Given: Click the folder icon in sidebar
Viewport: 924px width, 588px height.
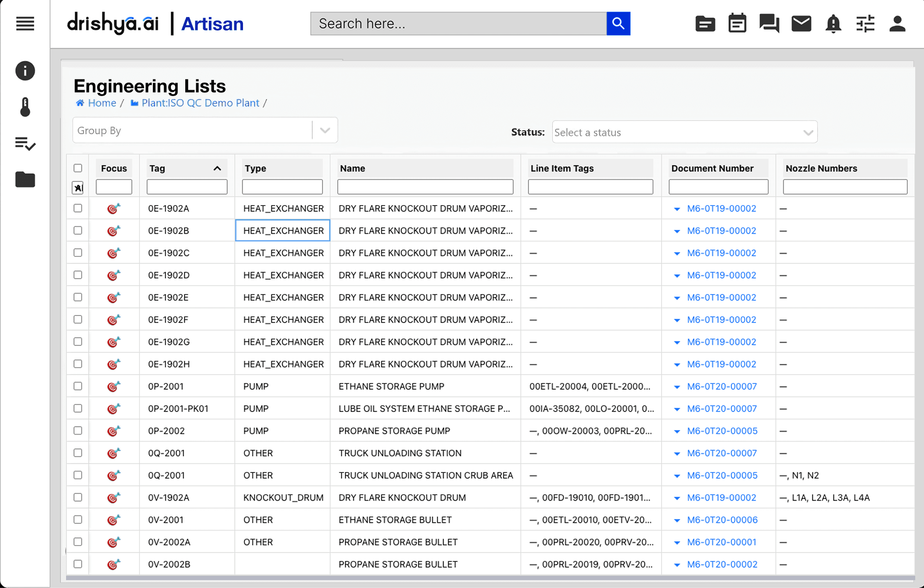Looking at the screenshot, I should click(x=25, y=179).
